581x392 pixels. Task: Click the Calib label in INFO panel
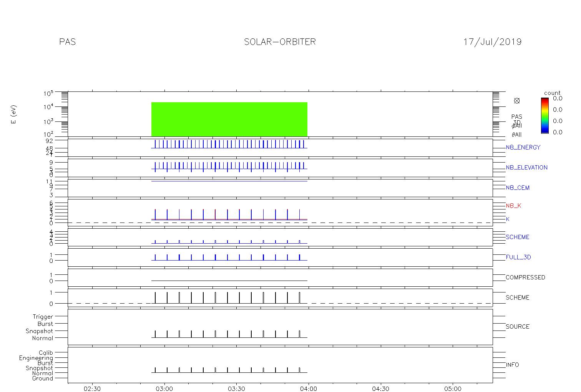point(46,352)
